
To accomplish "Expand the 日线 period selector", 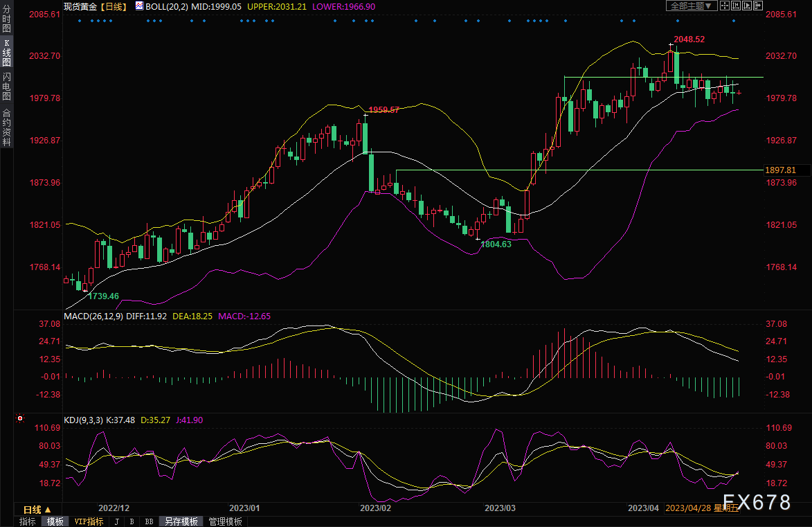I will 37,510.
